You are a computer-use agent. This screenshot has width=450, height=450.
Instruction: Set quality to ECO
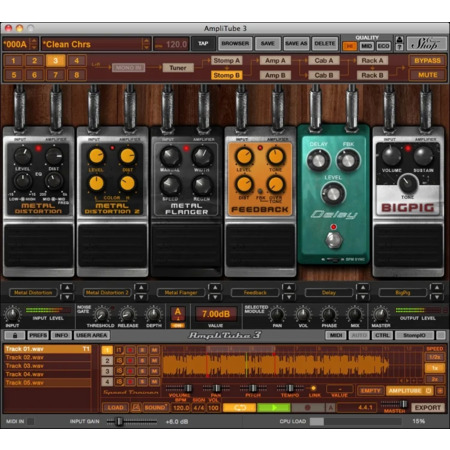383,46
